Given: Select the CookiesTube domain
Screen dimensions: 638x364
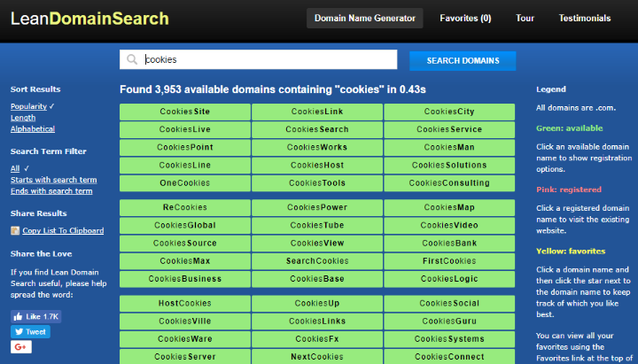Looking at the screenshot, I should (317, 225).
